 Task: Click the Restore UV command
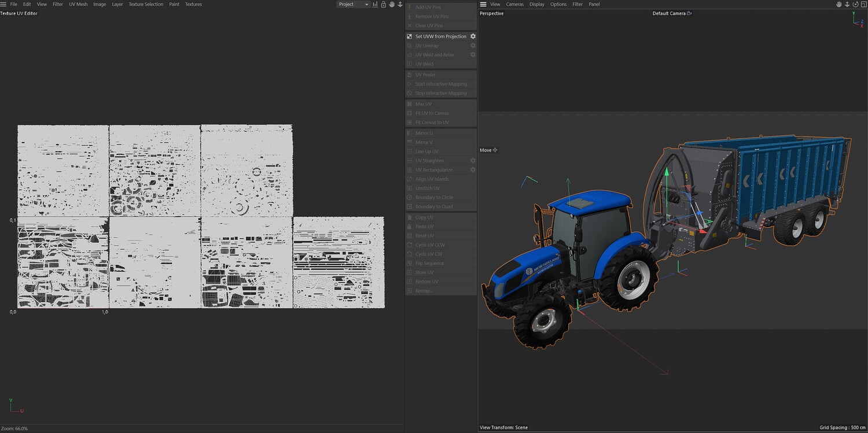[441, 282]
